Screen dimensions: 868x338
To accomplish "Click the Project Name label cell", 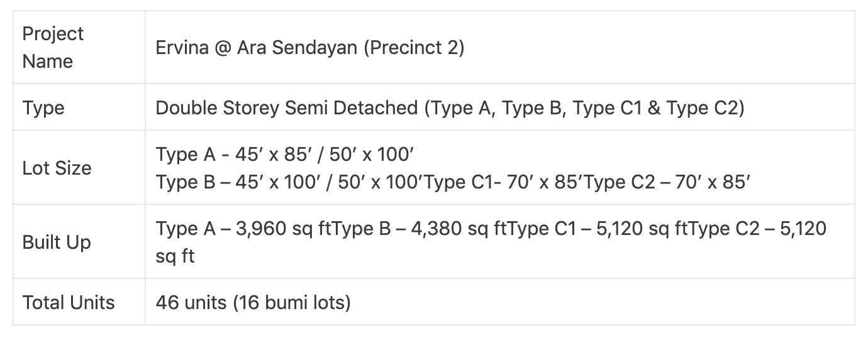I will (x=79, y=47).
